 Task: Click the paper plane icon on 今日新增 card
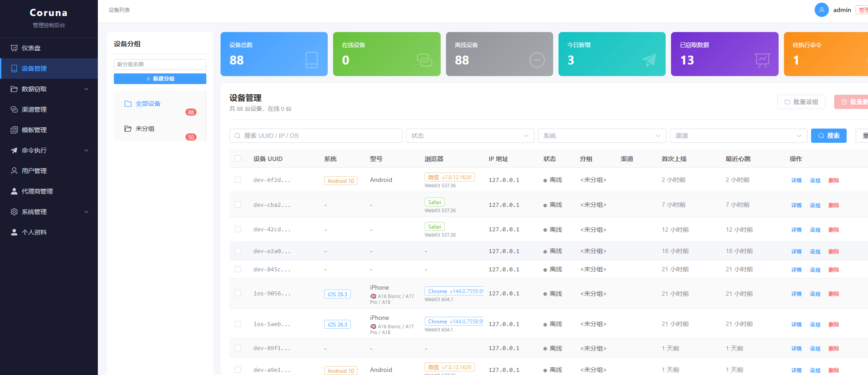(649, 60)
